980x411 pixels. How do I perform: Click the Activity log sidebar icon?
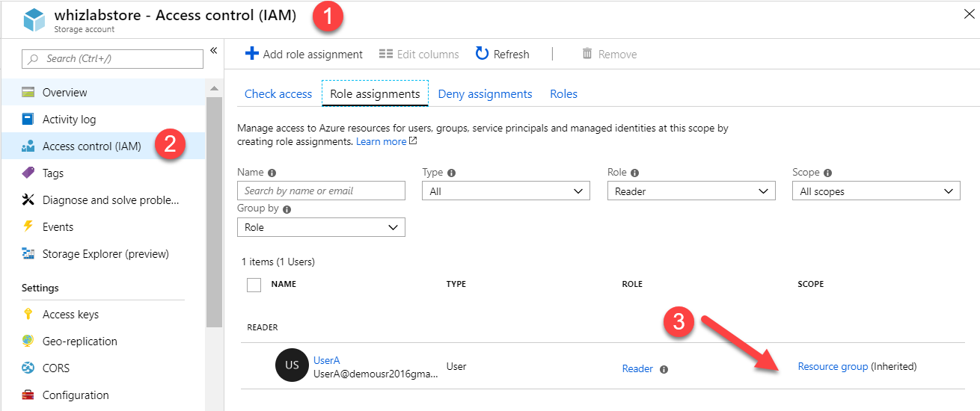pos(28,120)
